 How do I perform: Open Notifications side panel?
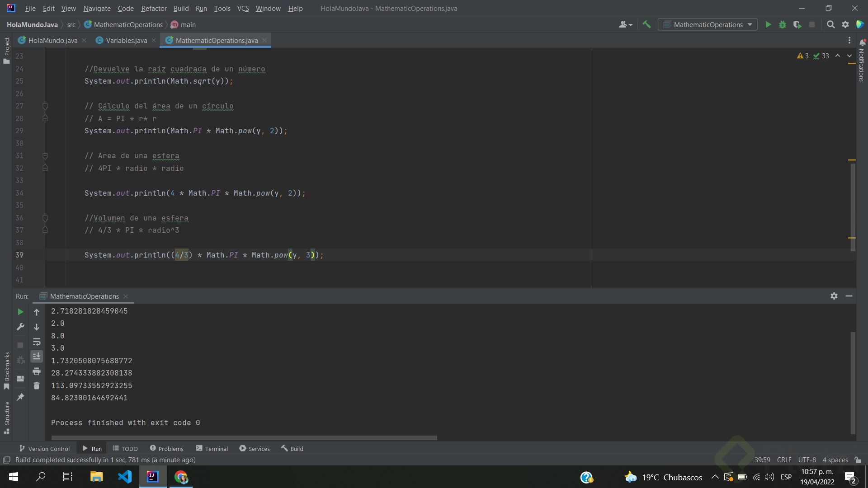[862, 61]
